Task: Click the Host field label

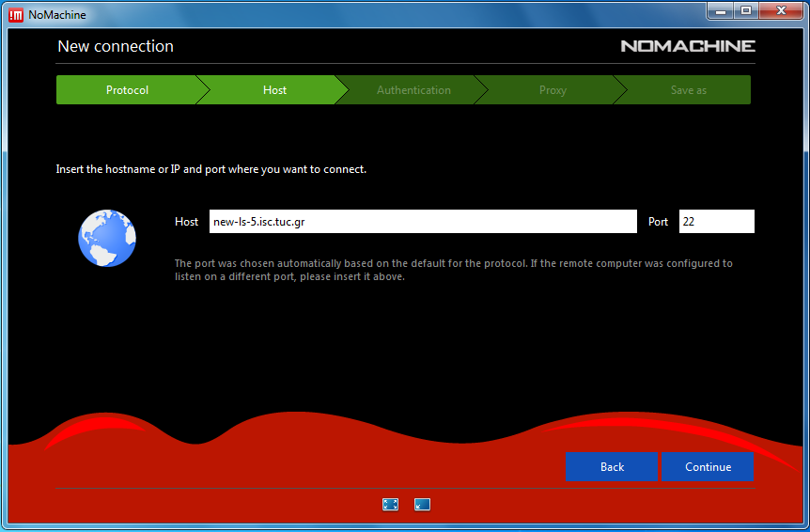Action: coord(186,222)
